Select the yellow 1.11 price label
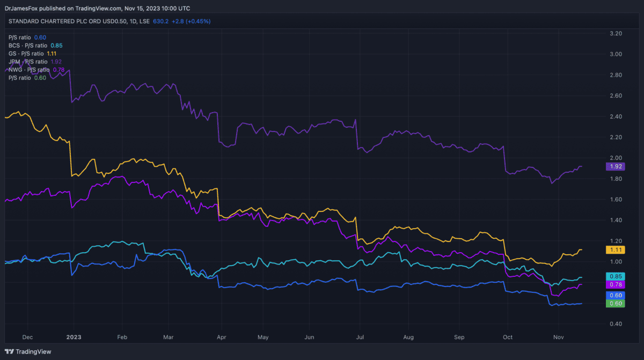Image resolution: width=644 pixels, height=360 pixels. pos(616,250)
